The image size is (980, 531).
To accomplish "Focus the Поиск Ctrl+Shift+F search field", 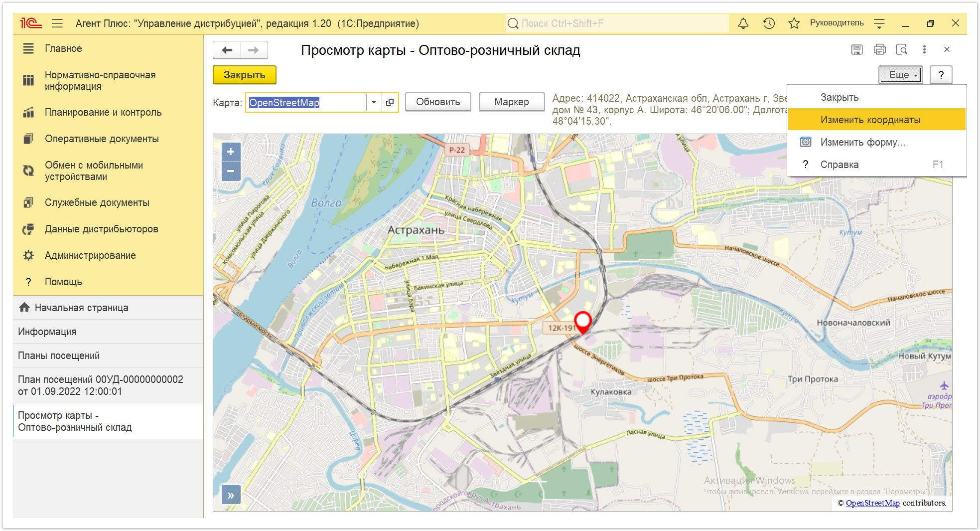I will click(x=617, y=23).
